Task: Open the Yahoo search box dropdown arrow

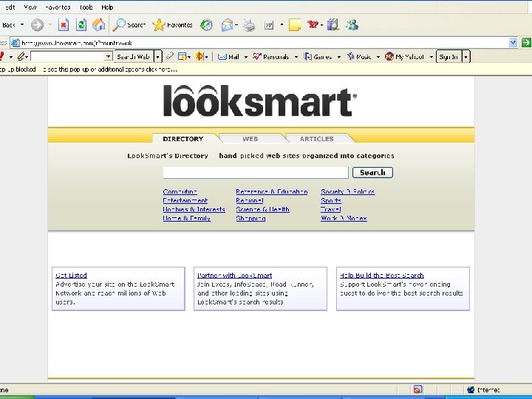Action: (108, 56)
